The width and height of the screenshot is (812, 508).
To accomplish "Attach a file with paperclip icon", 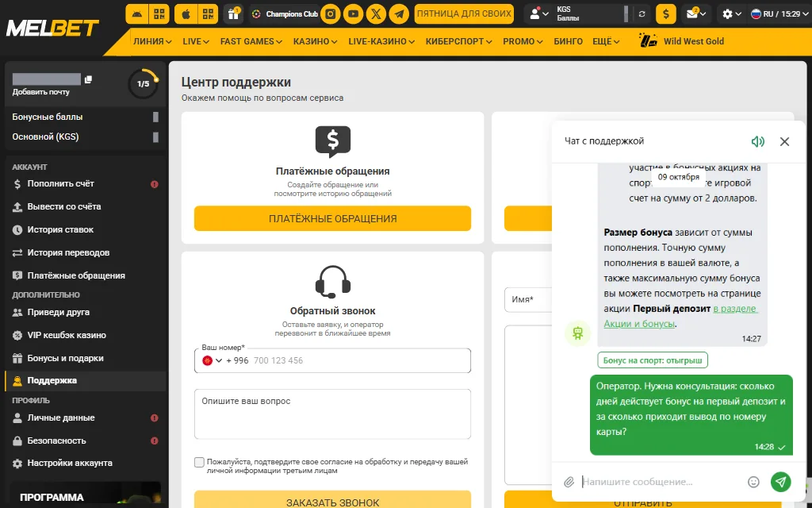I will pyautogui.click(x=569, y=482).
